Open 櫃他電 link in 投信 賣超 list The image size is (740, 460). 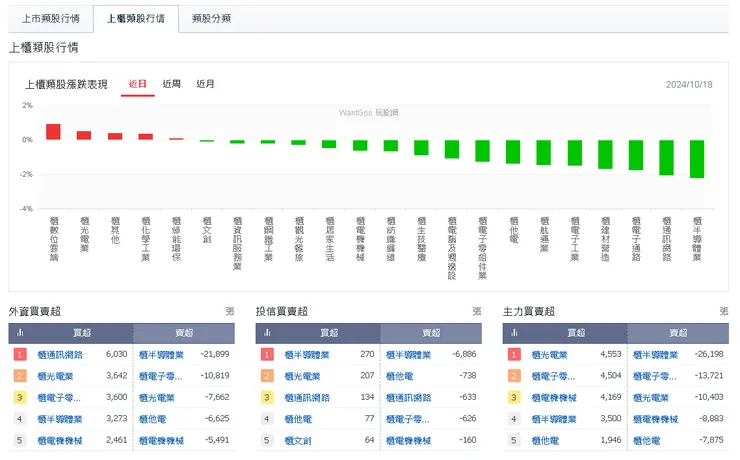click(399, 376)
